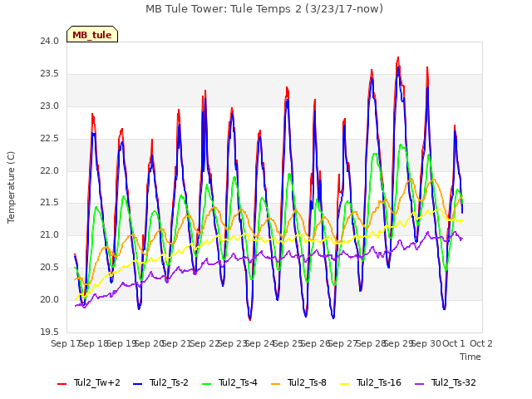Click the orange Tul2_Ts-8 legend swatch
Screen dimensions: 532x399
[275, 384]
